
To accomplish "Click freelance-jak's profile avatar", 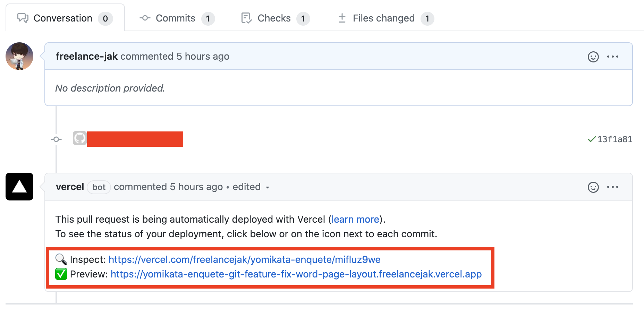I will pos(19,56).
